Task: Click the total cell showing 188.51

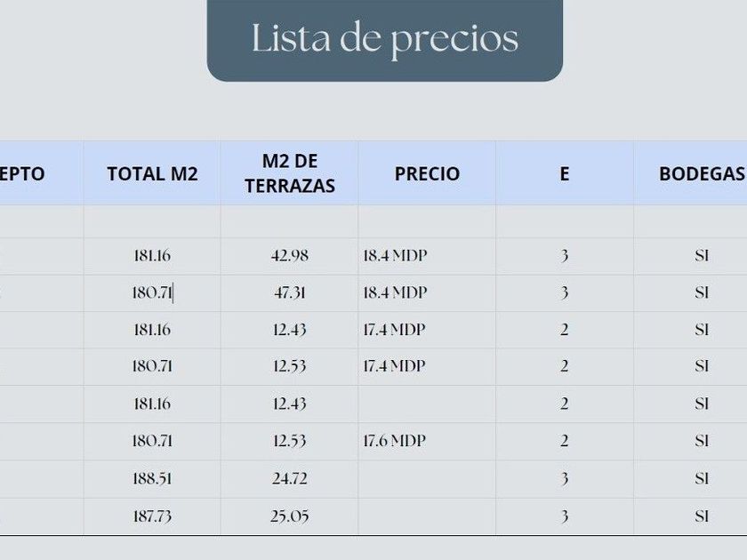Action: click(x=152, y=479)
